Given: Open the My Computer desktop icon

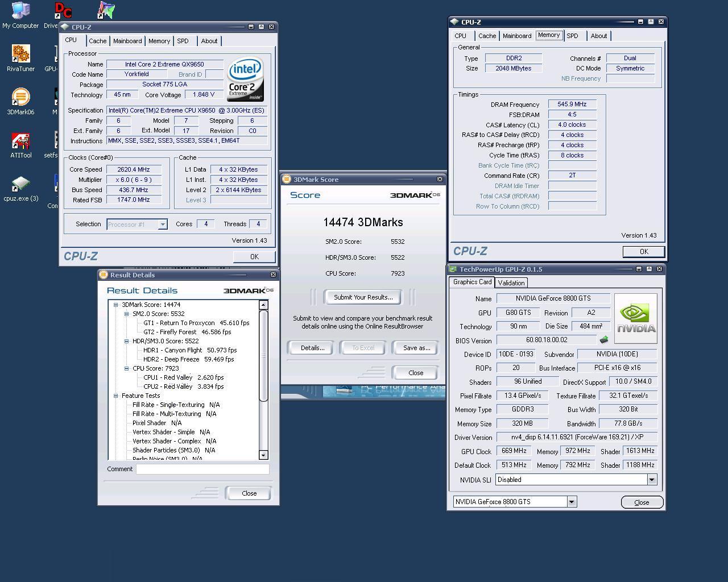Looking at the screenshot, I should (20, 15).
